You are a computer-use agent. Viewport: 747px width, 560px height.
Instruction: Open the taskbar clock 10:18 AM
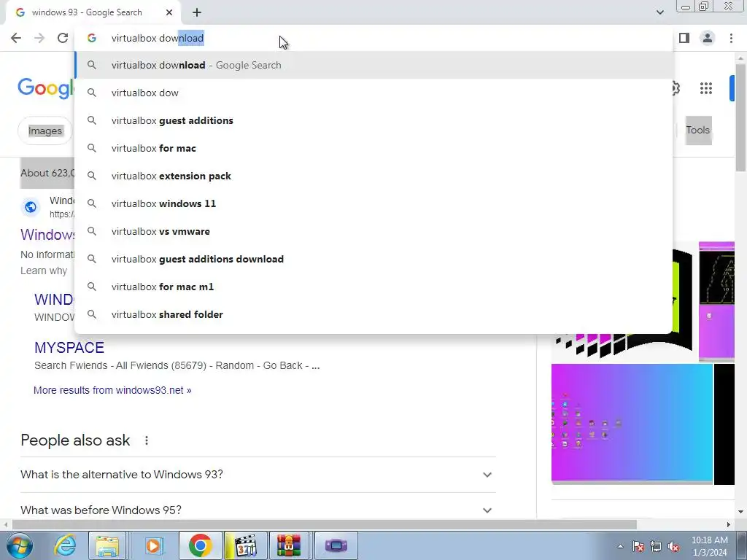[709, 546]
